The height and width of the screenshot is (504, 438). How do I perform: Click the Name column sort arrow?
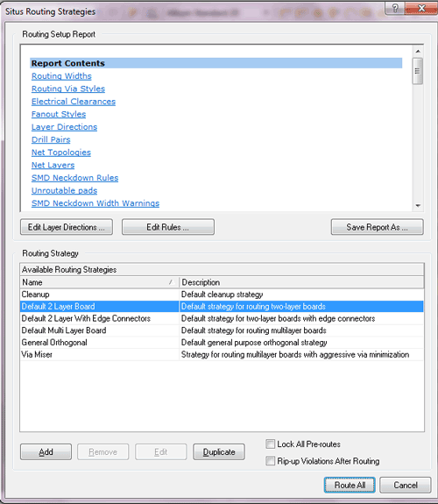point(171,282)
